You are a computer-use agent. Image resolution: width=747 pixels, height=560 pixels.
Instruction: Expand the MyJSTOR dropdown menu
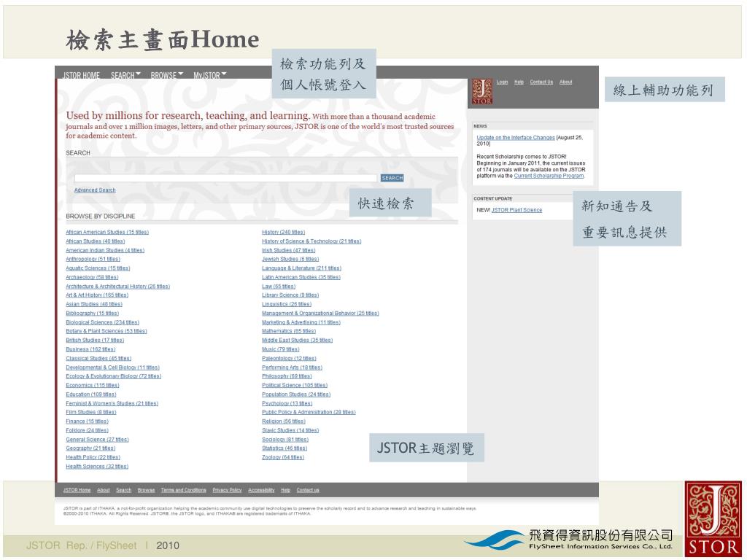coord(209,75)
